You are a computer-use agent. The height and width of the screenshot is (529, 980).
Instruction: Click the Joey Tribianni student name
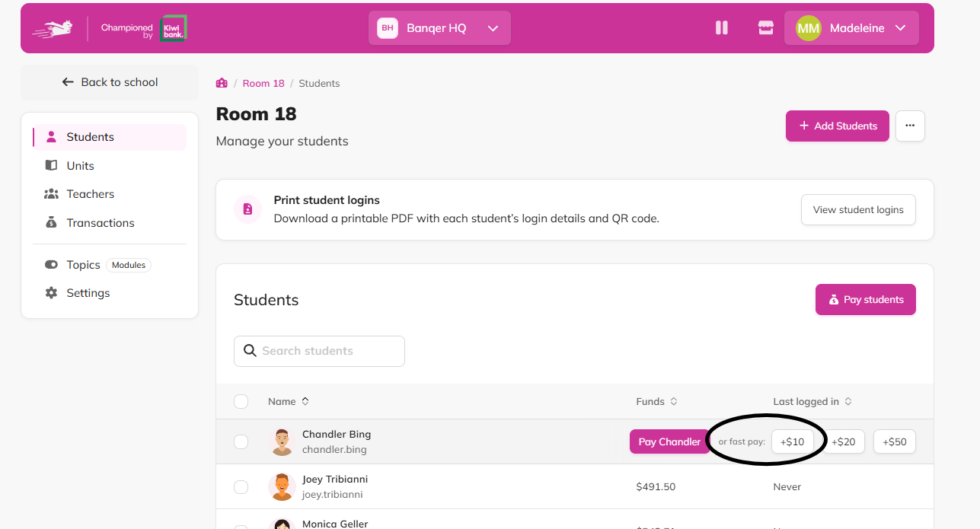click(335, 480)
